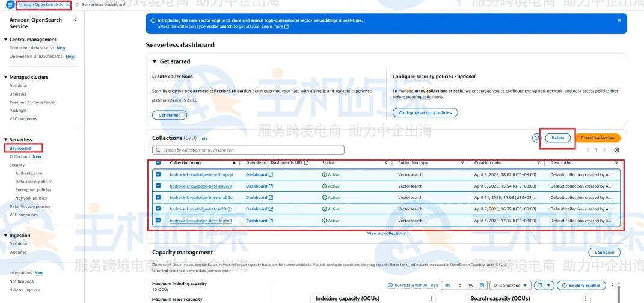Open Collections table preferences gear

tap(616, 150)
